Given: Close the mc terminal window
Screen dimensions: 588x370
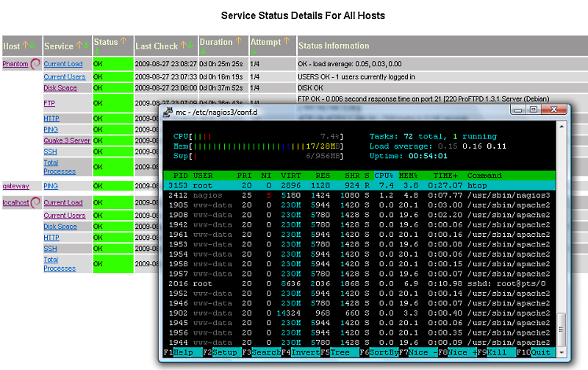Looking at the screenshot, I should (x=554, y=110).
